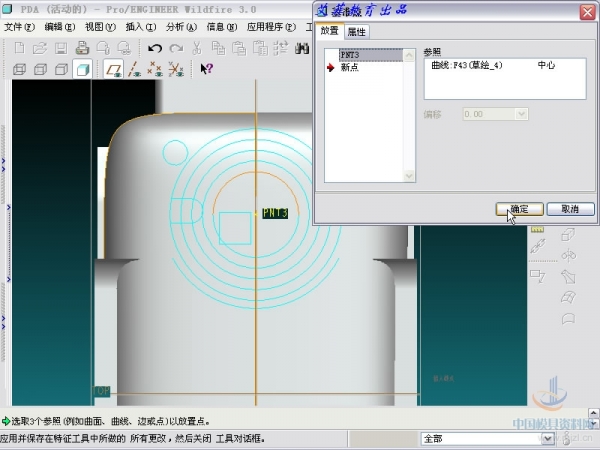Click the Variable Section Sweep icon
This screenshot has height=450, width=600.
[x=568, y=277]
